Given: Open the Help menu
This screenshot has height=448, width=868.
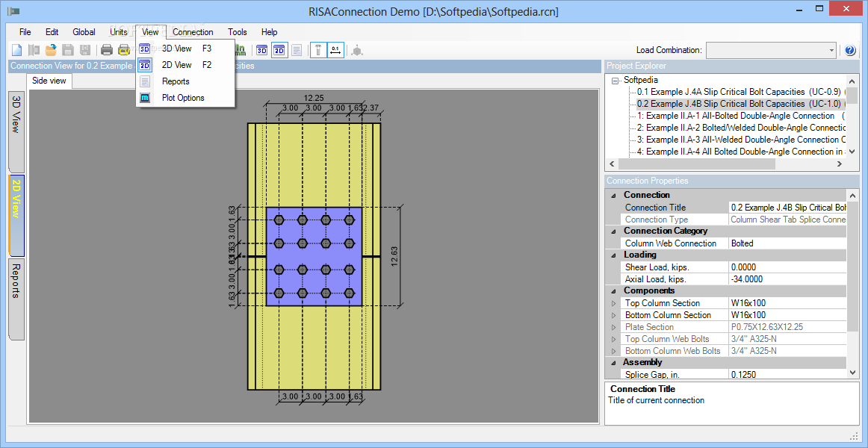Looking at the screenshot, I should (269, 32).
